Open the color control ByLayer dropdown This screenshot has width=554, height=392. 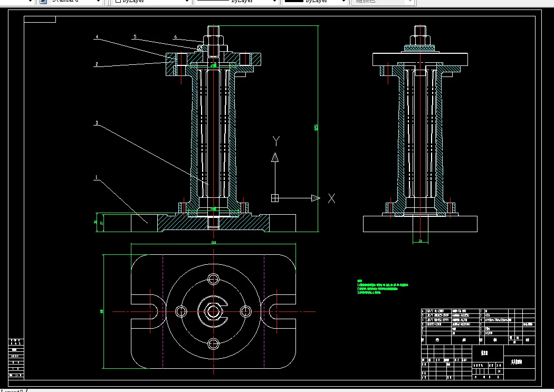coord(152,2)
